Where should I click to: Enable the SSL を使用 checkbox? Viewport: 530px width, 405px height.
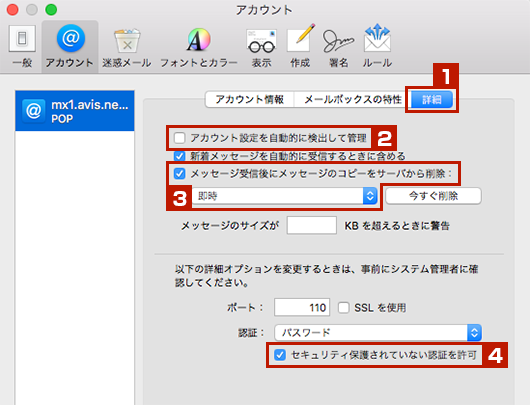coord(344,308)
